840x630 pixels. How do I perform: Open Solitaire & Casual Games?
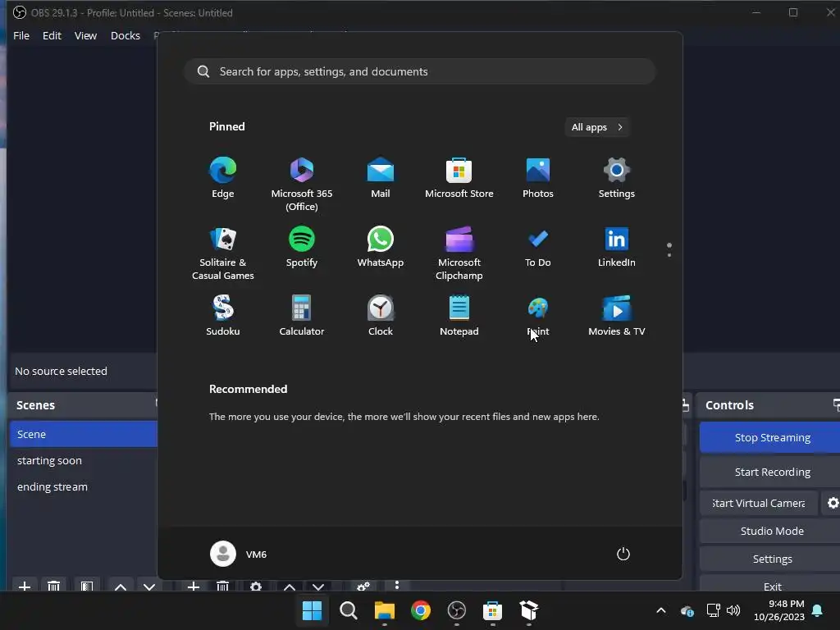(x=223, y=253)
